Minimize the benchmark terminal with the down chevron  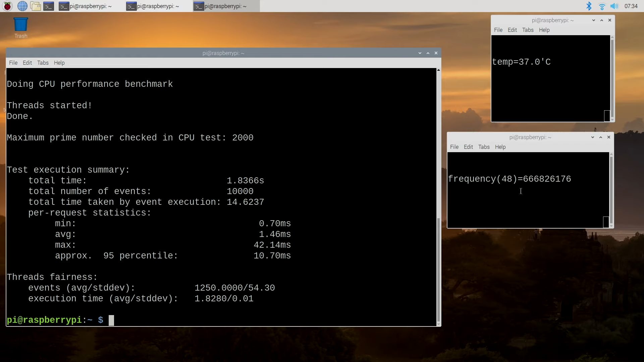420,53
